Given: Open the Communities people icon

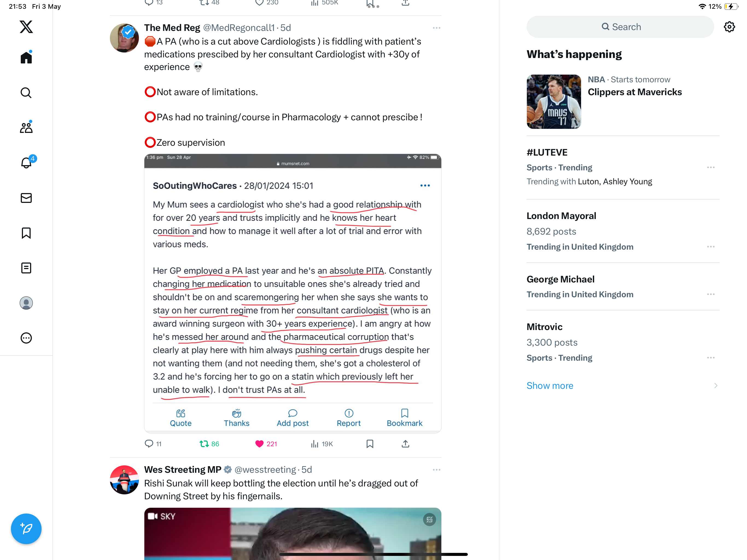Looking at the screenshot, I should pos(26,127).
